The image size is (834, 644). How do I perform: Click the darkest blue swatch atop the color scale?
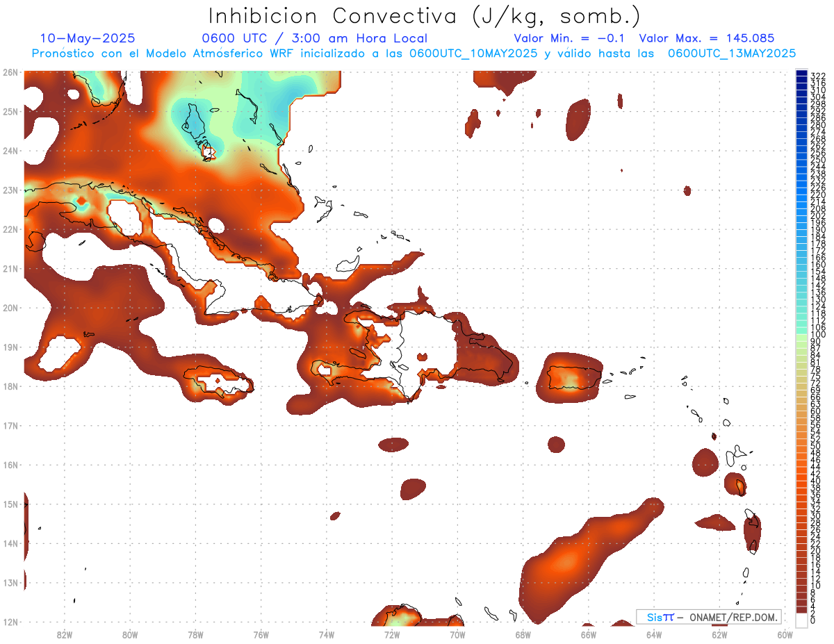[802, 74]
